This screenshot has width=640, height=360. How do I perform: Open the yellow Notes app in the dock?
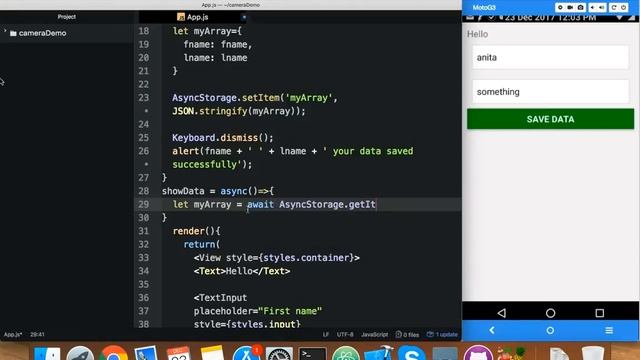(212, 353)
